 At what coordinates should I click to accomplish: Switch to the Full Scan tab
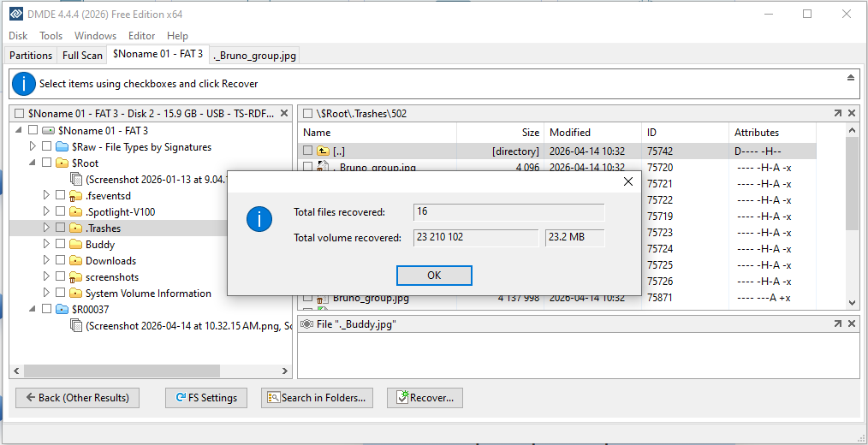pos(82,56)
